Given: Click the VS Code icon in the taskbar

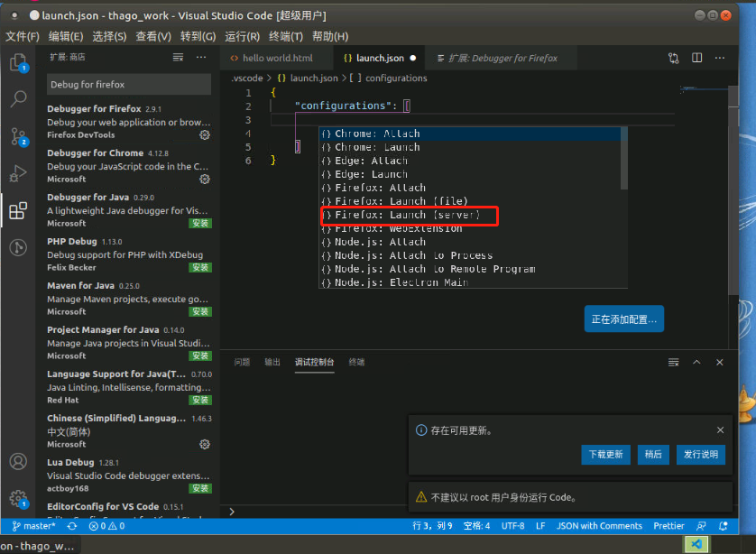Looking at the screenshot, I should pos(696,545).
